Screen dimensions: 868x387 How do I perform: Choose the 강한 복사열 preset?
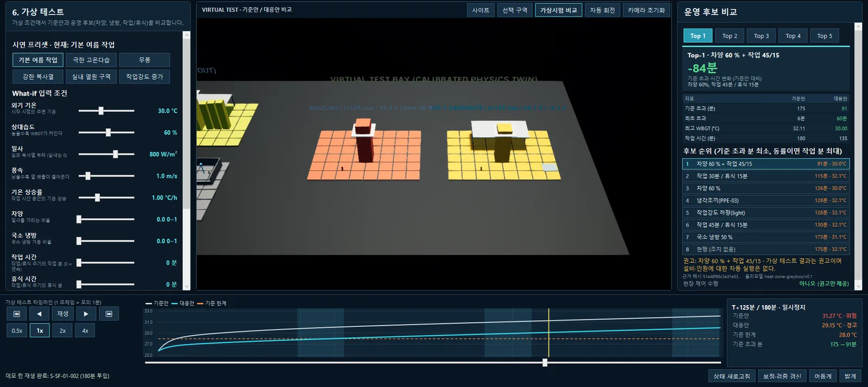pos(38,77)
